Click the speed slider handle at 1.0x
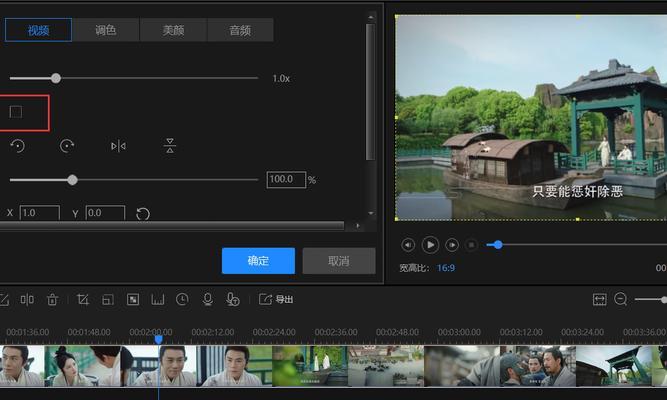Screen dimensions: 667x400 click(56, 78)
